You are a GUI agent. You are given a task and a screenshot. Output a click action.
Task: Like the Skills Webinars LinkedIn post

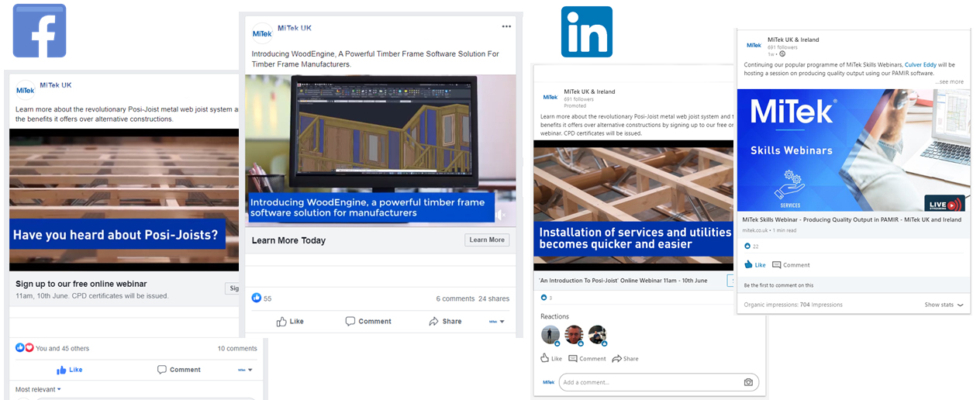pyautogui.click(x=755, y=264)
